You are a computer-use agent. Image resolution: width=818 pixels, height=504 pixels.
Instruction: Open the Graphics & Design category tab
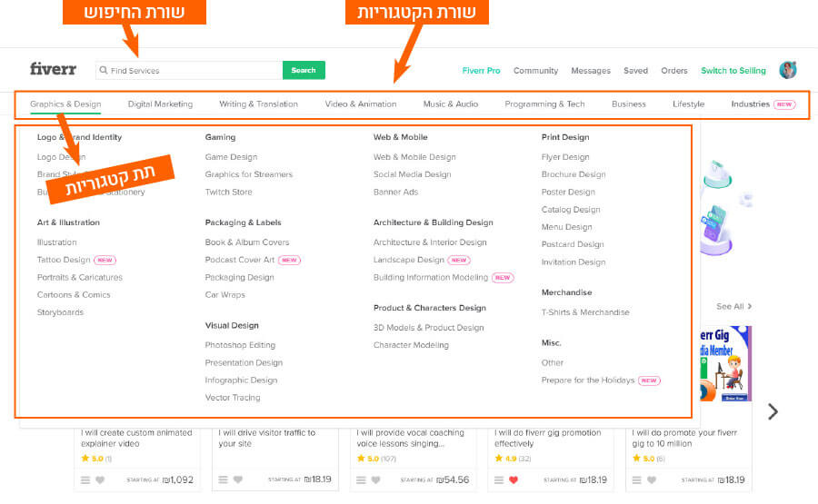[x=65, y=104]
